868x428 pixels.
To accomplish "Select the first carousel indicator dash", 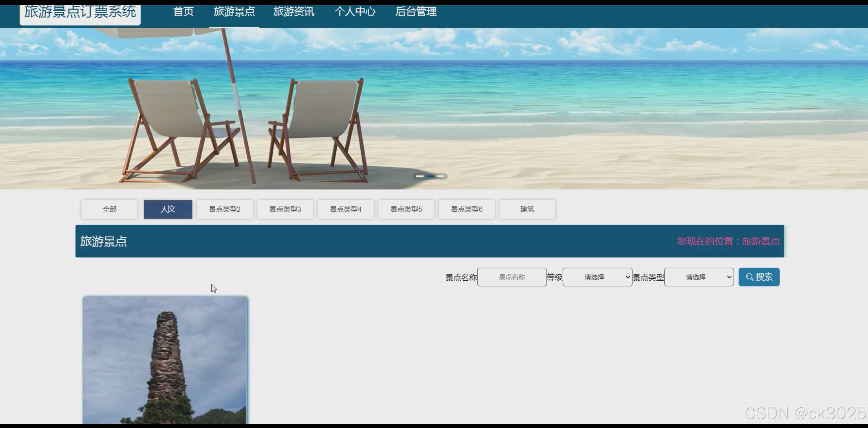I will click(x=420, y=177).
